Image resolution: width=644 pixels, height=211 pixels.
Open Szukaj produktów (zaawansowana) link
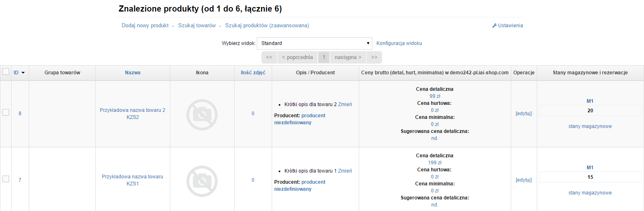[x=267, y=26]
